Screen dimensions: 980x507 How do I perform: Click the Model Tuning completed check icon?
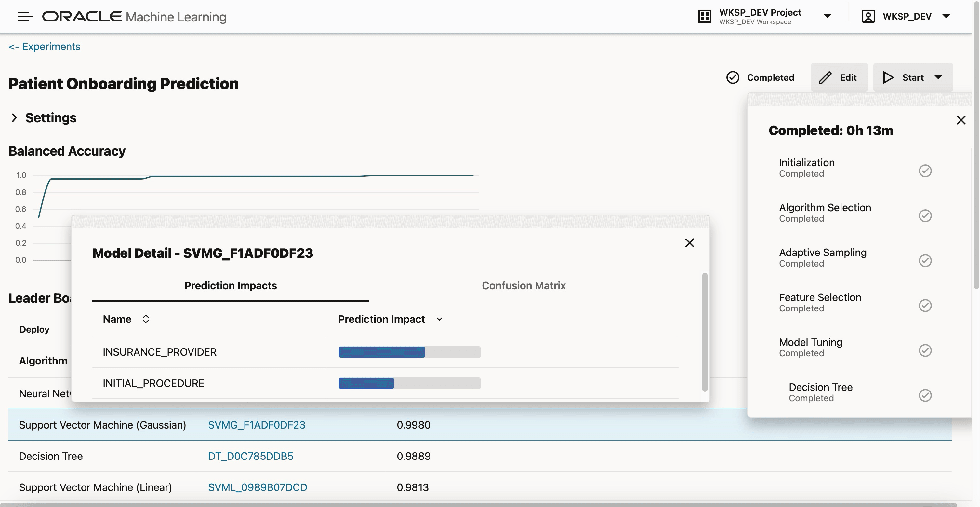click(x=925, y=350)
